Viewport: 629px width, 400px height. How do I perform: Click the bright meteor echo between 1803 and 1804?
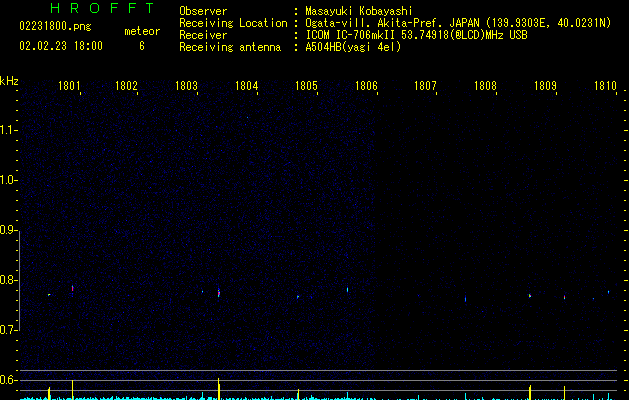(219, 293)
